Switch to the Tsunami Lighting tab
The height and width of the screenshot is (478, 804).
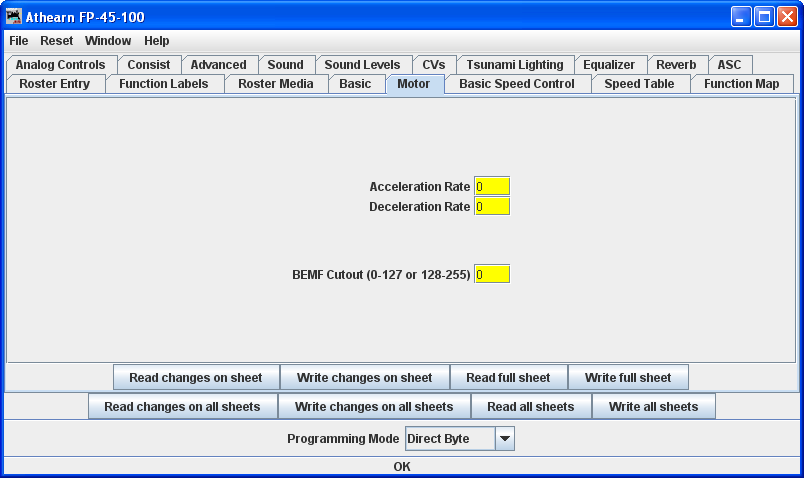[514, 65]
